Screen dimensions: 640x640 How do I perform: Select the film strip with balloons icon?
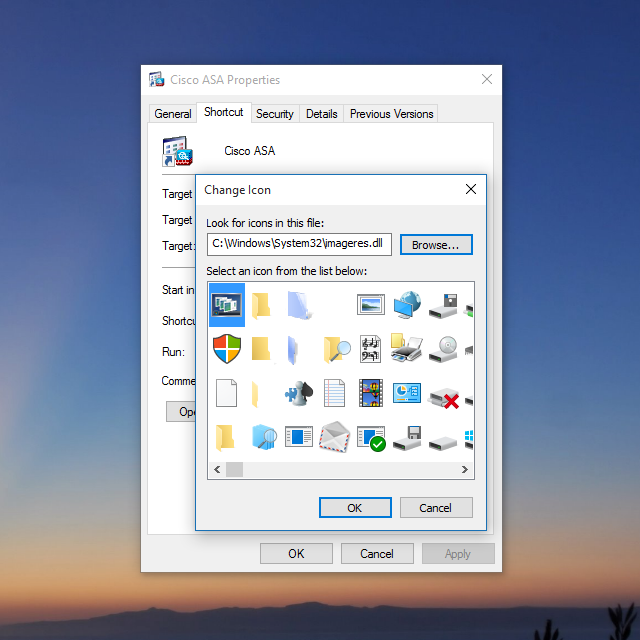[371, 393]
